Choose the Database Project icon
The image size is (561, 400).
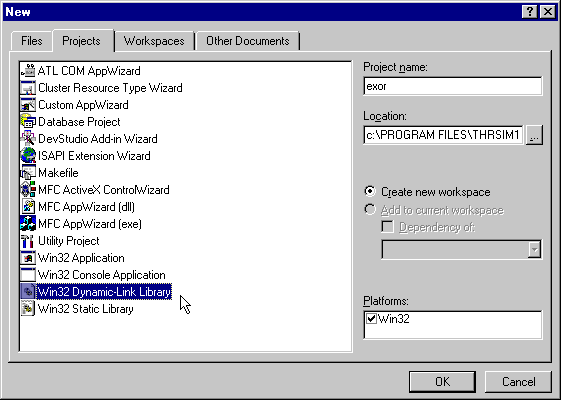click(28, 122)
